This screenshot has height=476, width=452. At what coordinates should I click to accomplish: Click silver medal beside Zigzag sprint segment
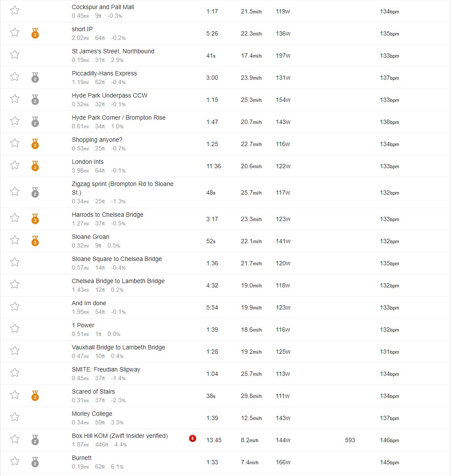35,192
